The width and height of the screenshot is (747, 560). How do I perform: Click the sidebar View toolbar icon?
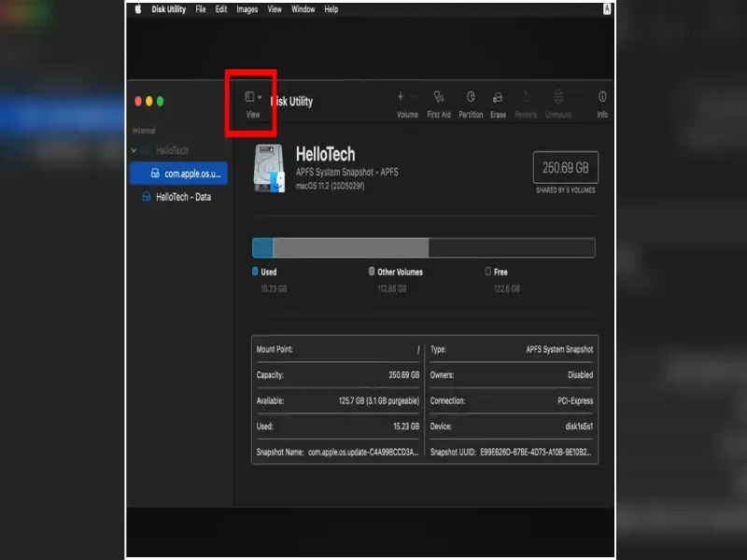(x=249, y=97)
